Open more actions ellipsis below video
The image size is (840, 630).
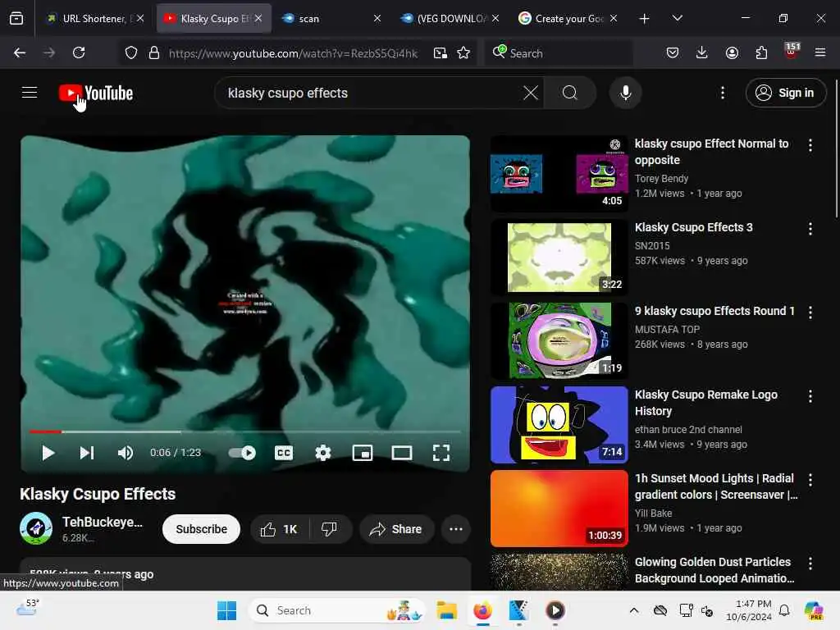(456, 529)
